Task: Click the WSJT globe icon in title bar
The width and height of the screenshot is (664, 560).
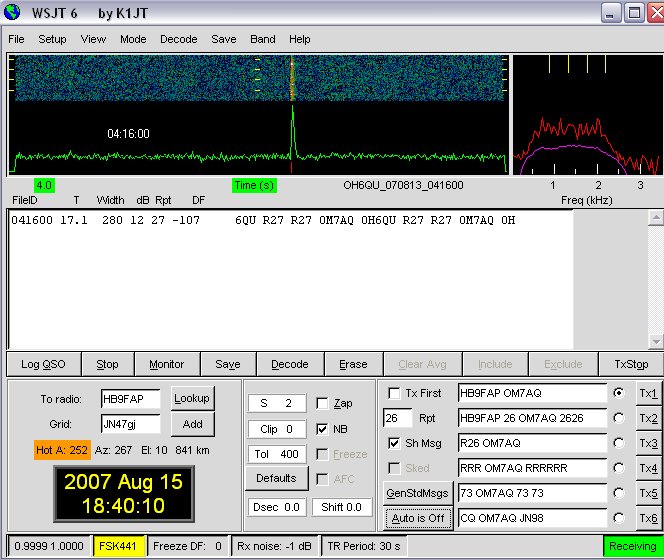Action: (x=12, y=13)
